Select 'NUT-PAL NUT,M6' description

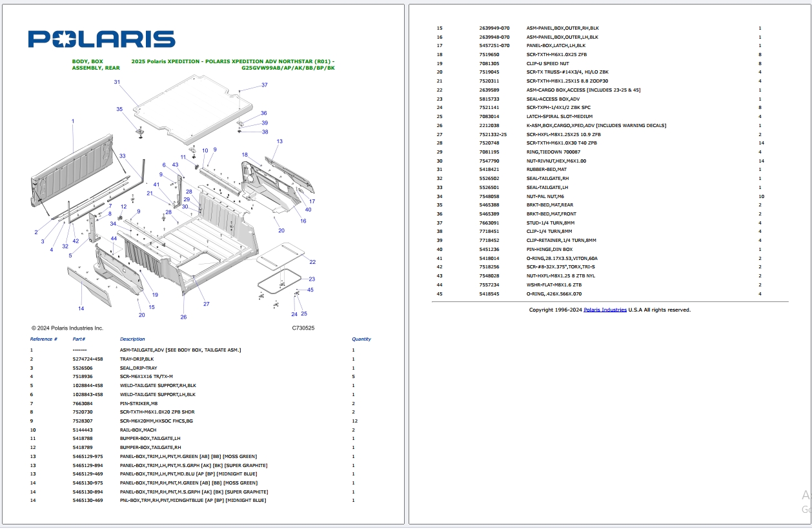pyautogui.click(x=546, y=196)
